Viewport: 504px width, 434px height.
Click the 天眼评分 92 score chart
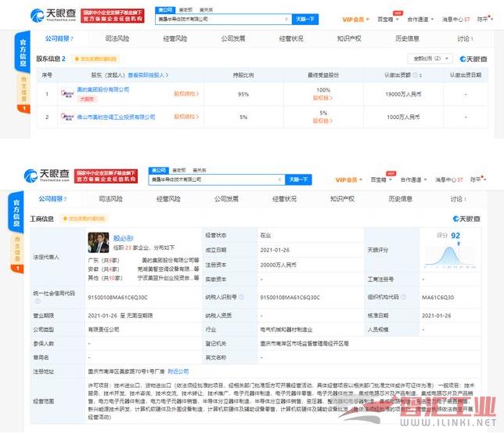tap(450, 251)
